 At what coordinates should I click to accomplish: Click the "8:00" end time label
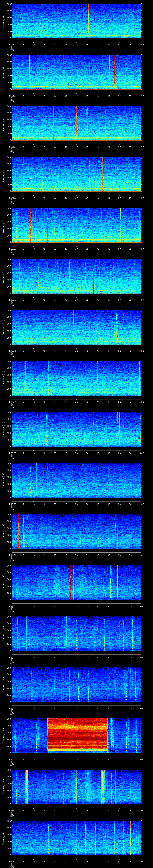[x=141, y=351]
